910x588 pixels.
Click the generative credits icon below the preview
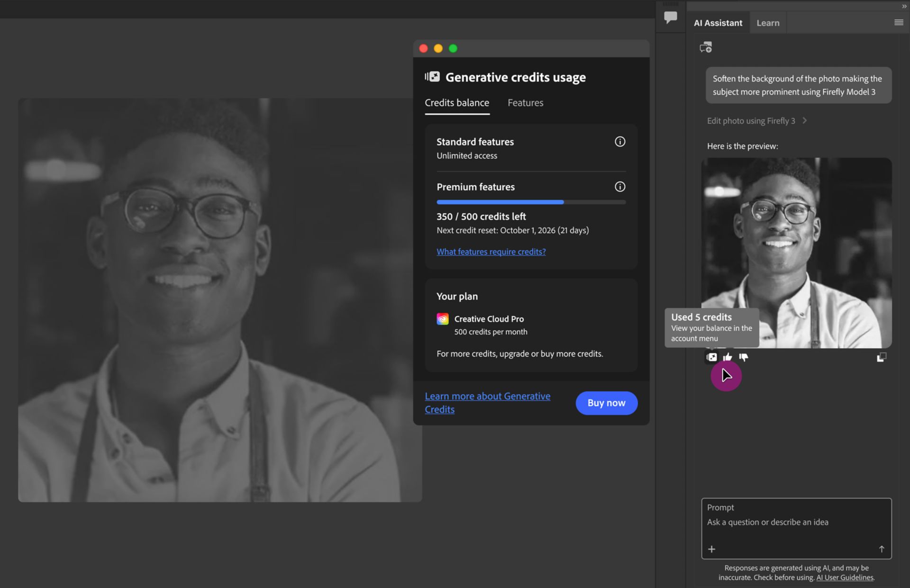712,357
